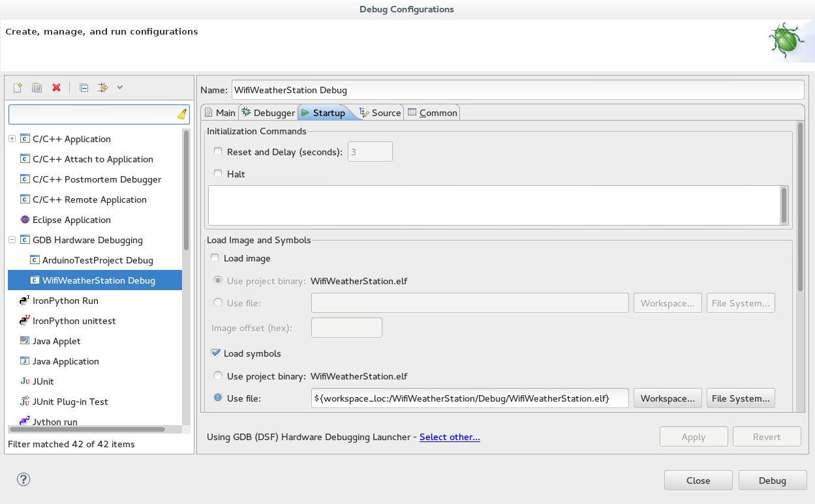The width and height of the screenshot is (815, 504).
Task: Delete selected launch configuration with red X
Action: (57, 87)
